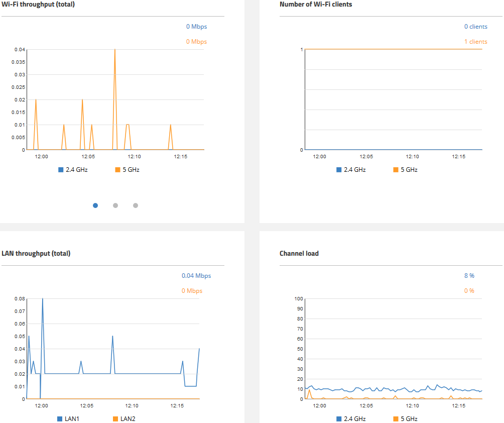Select the LAN throughput (total) heading
504x423 pixels.
coord(36,254)
